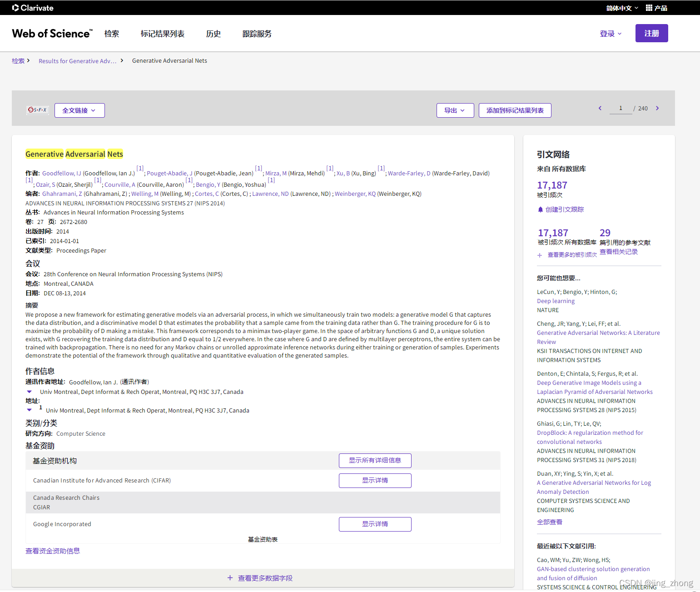Image resolution: width=700 pixels, height=592 pixels.
Task: Click 查看相关记录 link
Action: tap(619, 252)
